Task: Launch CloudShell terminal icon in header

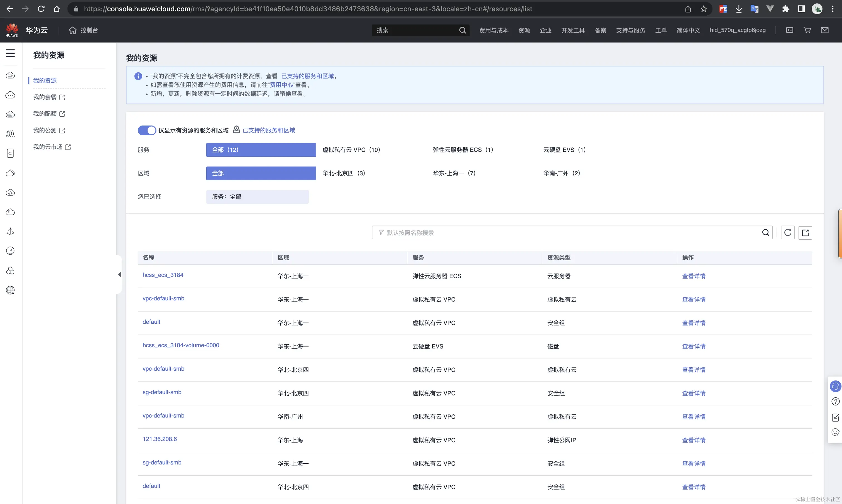Action: pyautogui.click(x=790, y=30)
